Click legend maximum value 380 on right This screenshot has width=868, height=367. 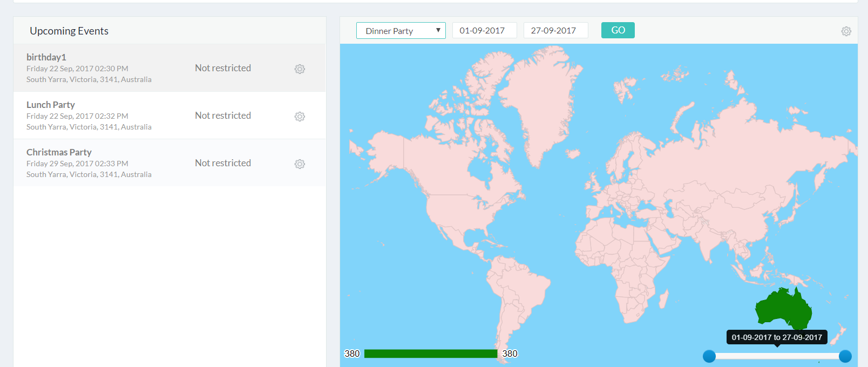(x=510, y=354)
